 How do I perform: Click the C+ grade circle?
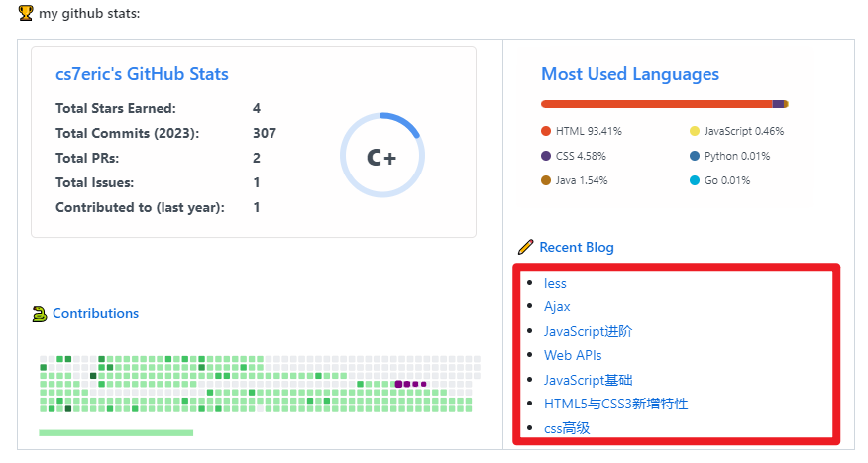[x=381, y=157]
